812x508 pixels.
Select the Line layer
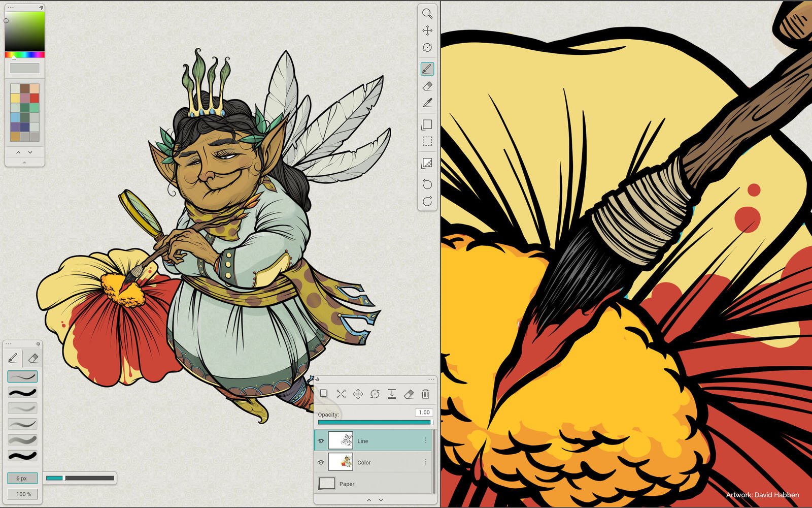tap(374, 440)
